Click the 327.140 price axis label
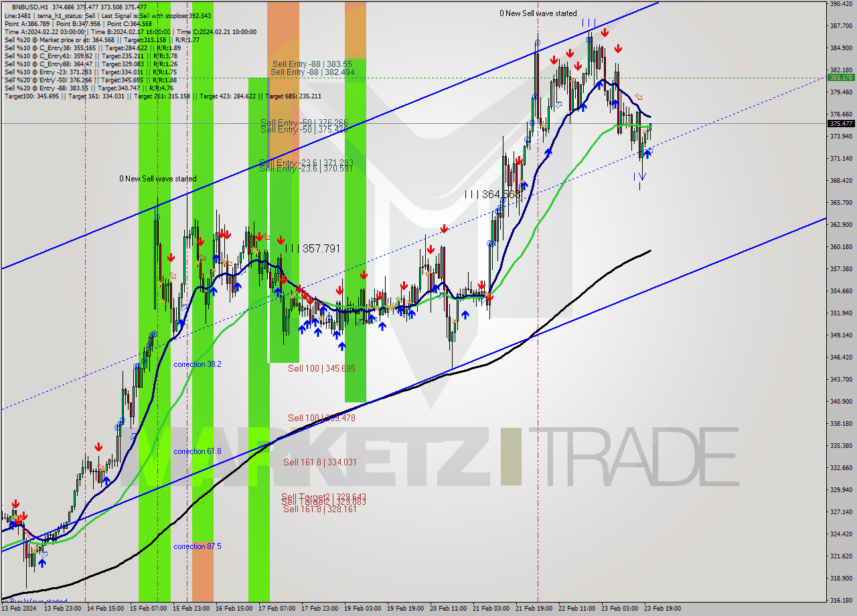 point(841,512)
